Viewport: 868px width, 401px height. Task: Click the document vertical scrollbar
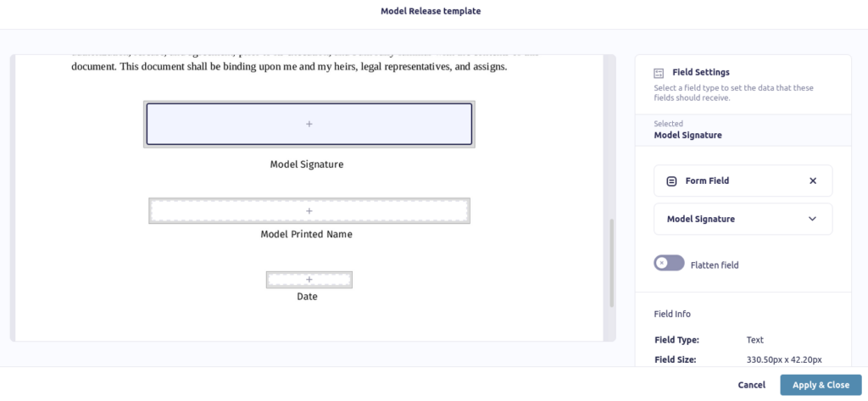[612, 263]
